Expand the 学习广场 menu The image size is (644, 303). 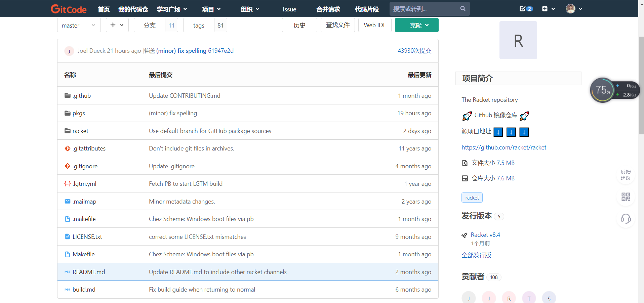tap(172, 9)
